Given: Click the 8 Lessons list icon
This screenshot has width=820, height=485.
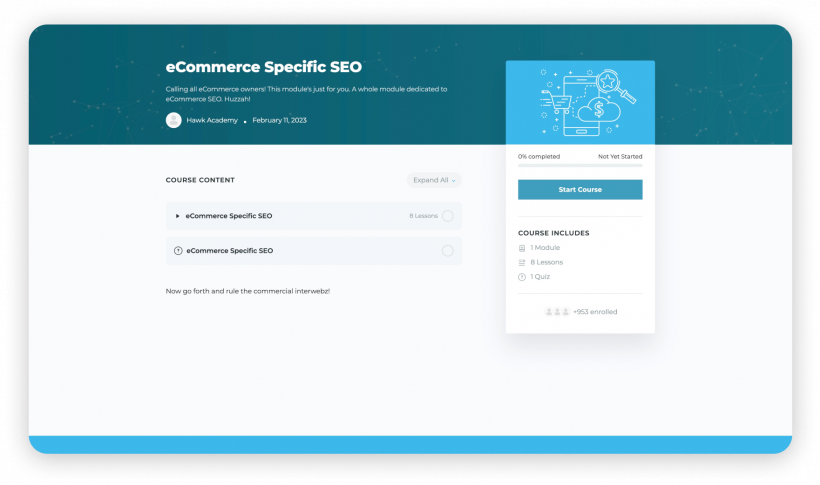Looking at the screenshot, I should 522,262.
